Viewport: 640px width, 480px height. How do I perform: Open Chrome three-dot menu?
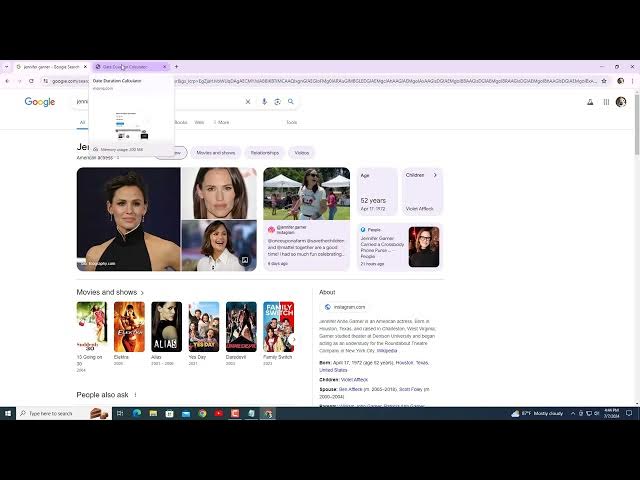click(x=633, y=81)
